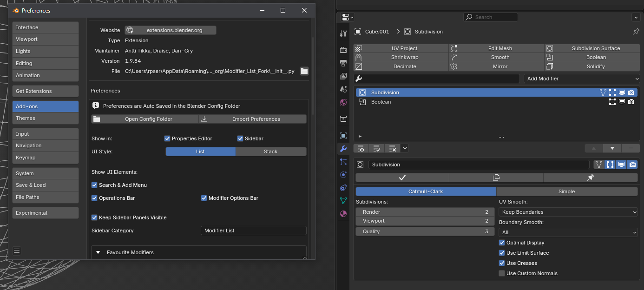The image size is (644, 290).
Task: Open the Viewport preferences section
Action: (46, 39)
